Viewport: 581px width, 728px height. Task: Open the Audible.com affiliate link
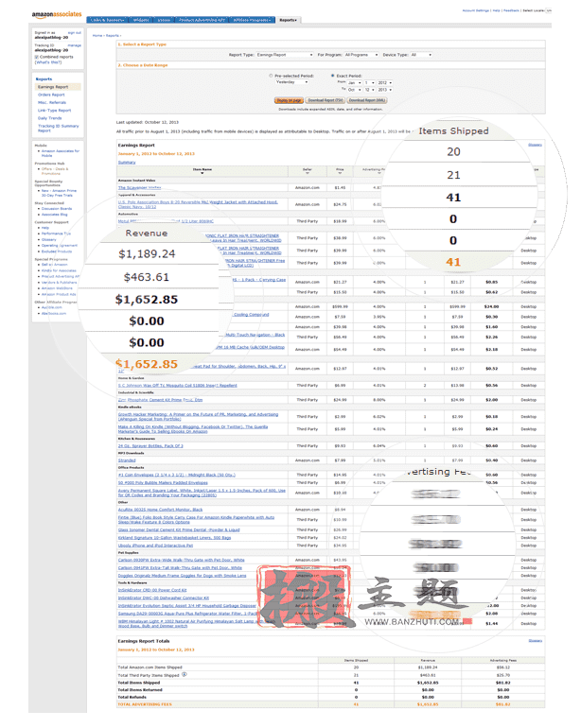pyautogui.click(x=52, y=307)
